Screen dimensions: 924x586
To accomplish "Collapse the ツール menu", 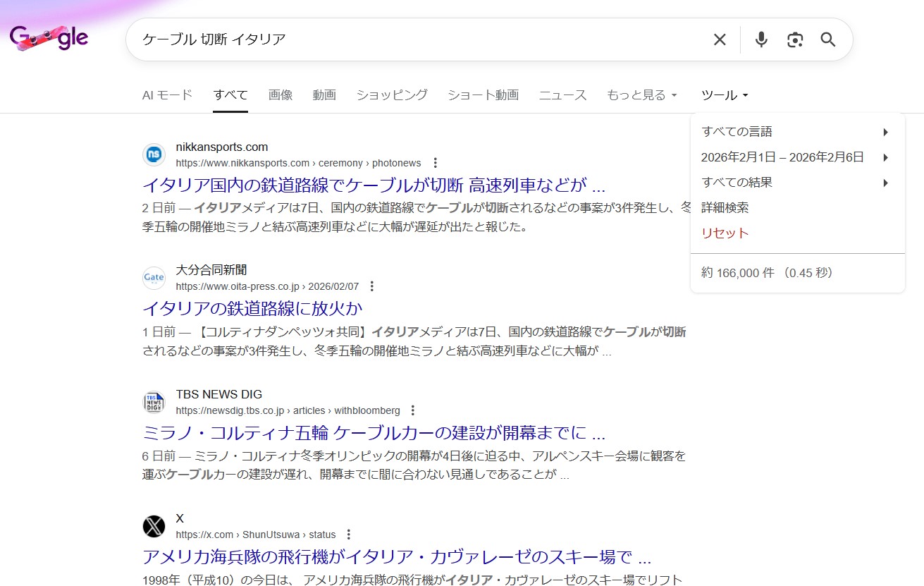I will [725, 95].
